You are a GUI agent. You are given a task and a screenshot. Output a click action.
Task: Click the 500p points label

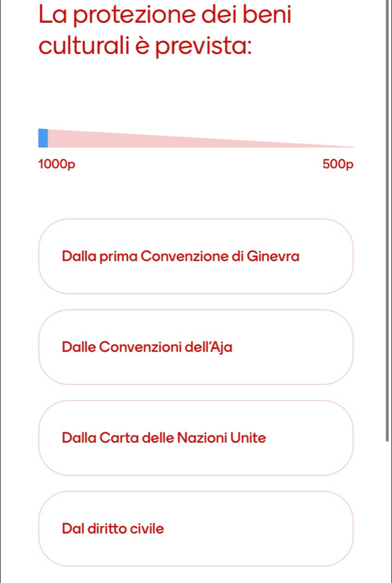[339, 164]
